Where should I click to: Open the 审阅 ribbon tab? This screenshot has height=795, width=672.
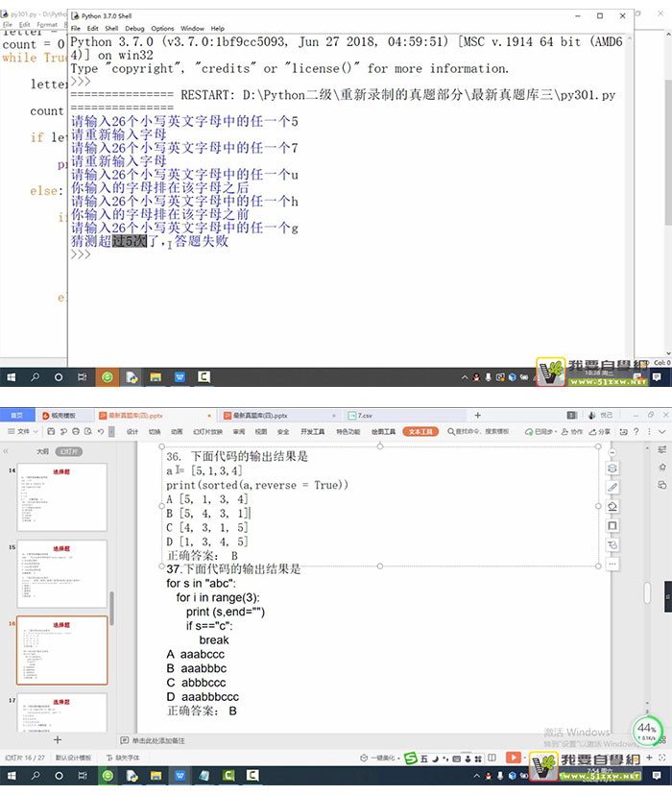coord(239,431)
